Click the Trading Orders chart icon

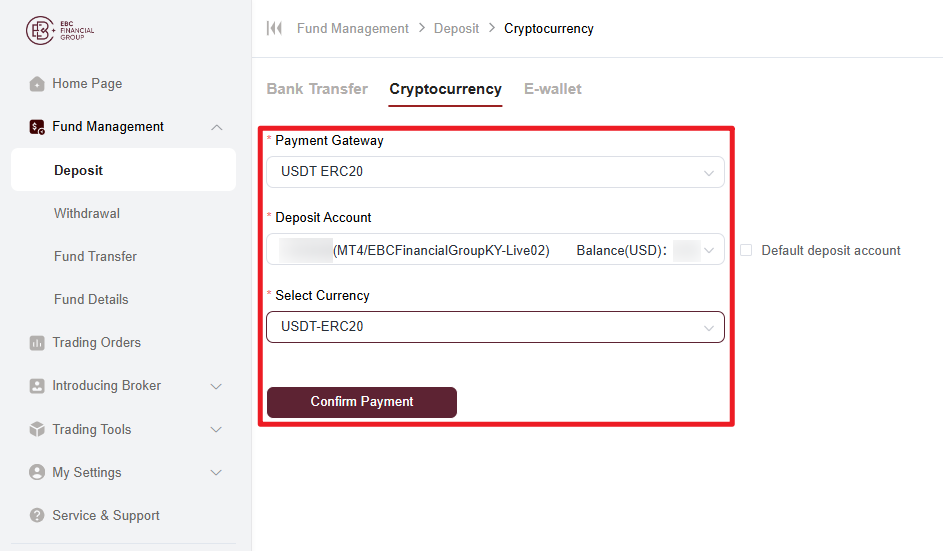pyautogui.click(x=37, y=343)
